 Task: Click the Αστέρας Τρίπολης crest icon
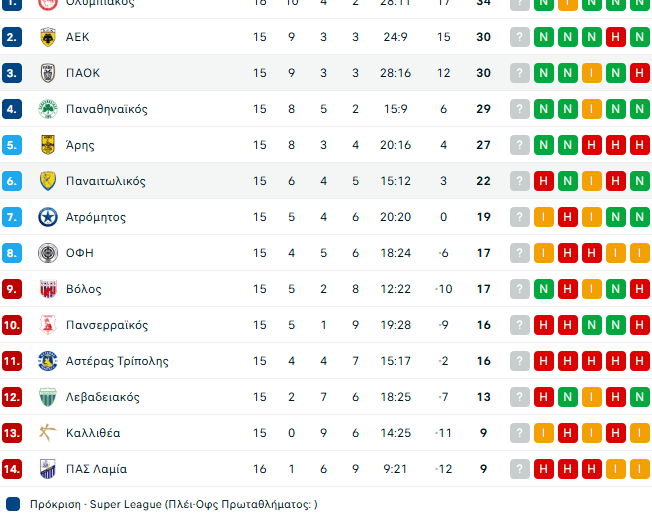(47, 361)
